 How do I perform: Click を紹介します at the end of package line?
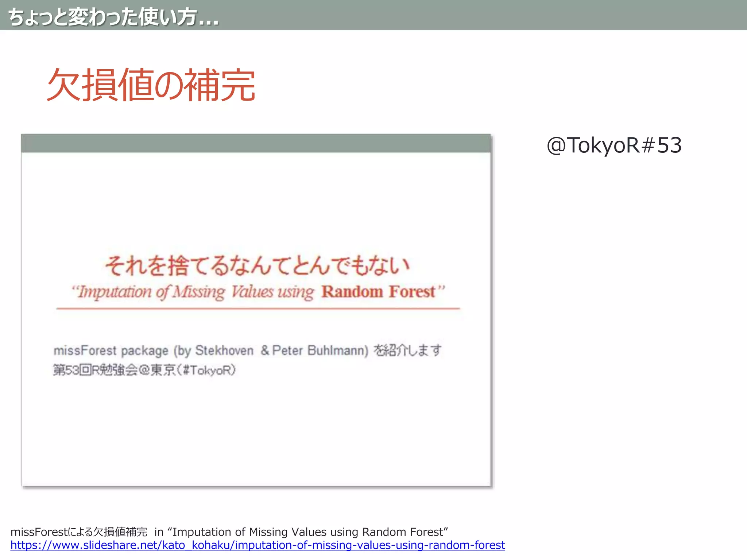pos(407,350)
